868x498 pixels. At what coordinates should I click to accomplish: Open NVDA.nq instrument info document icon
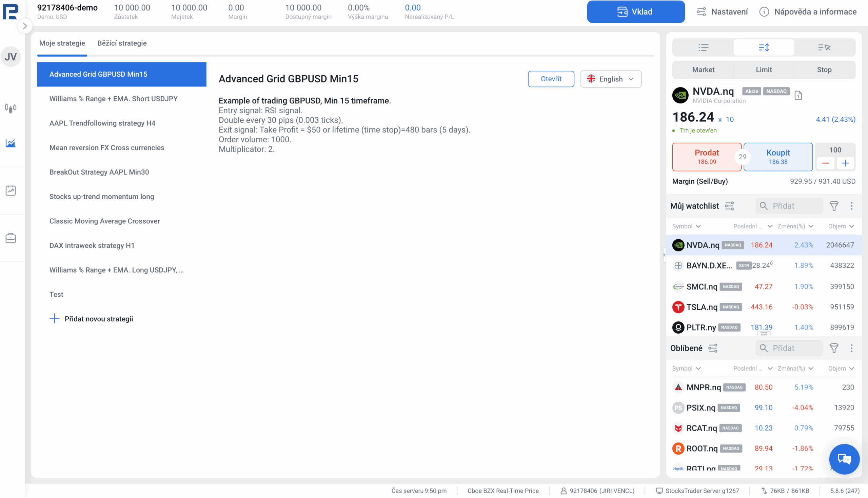798,95
